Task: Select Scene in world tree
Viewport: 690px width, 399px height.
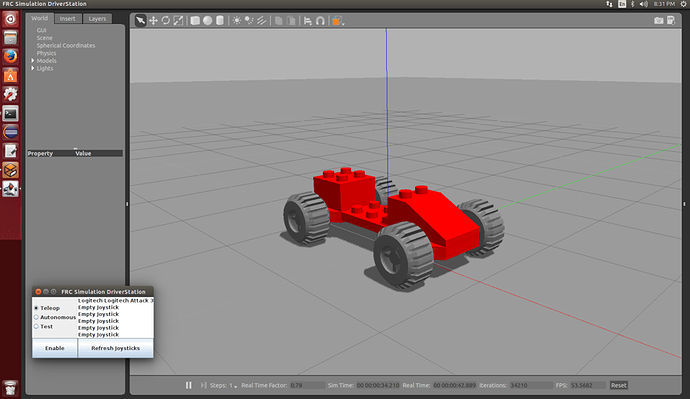Action: click(x=44, y=38)
